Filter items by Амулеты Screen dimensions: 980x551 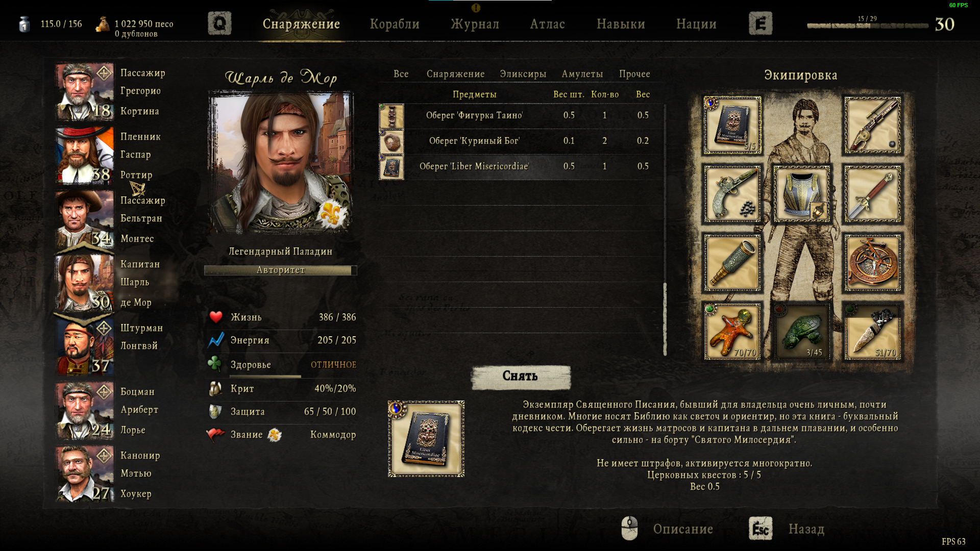tap(582, 74)
